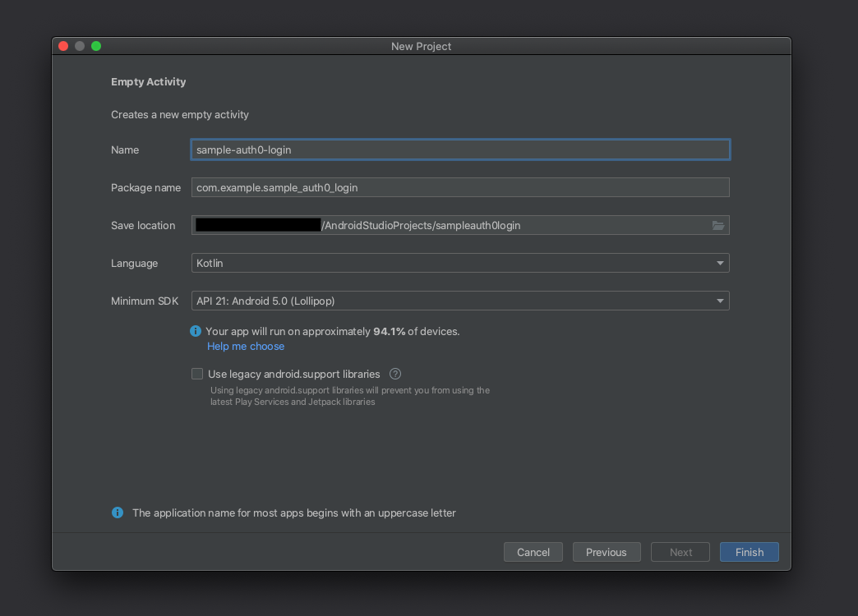Viewport: 858px width, 616px height.
Task: Click the info icon beside device compatibility note
Action: [x=195, y=331]
